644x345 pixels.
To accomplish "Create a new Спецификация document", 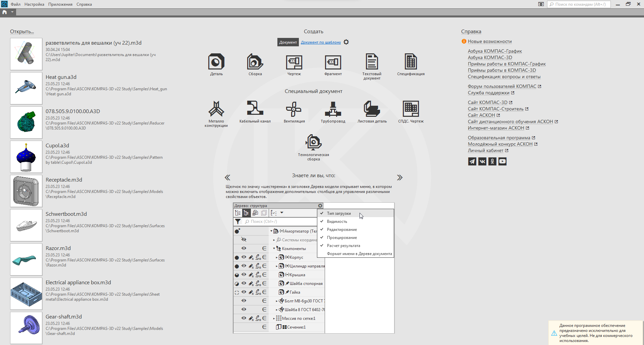I will [411, 64].
